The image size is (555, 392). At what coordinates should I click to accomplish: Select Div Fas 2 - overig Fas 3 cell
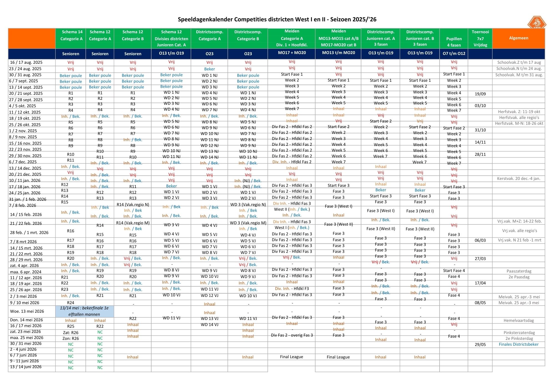point(292,335)
